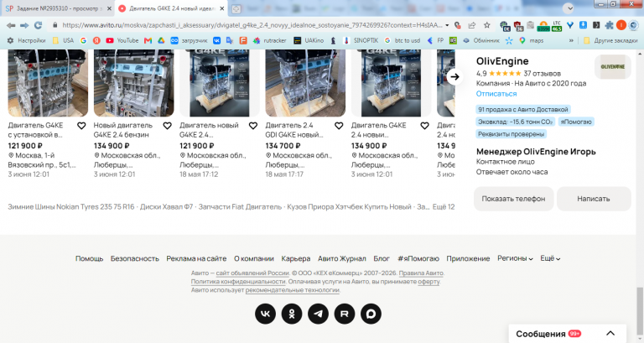Click the carousel next arrow button
Viewport: 644px width, 343px height.
pyautogui.click(x=454, y=76)
